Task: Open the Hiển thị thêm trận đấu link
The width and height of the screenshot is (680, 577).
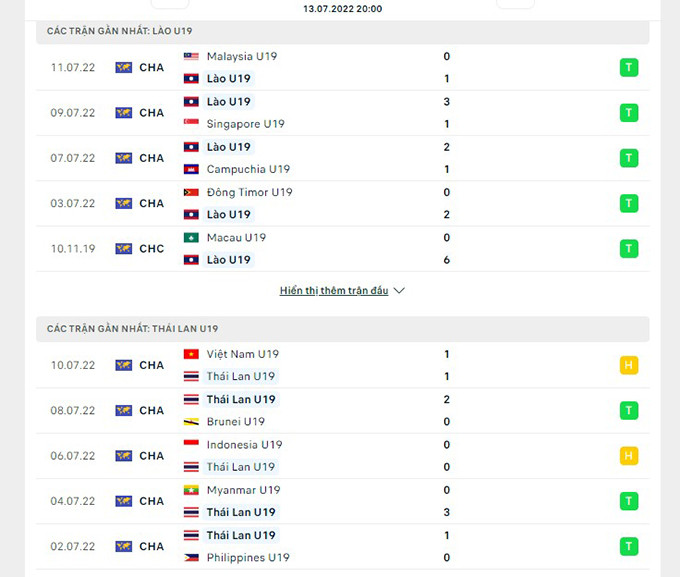Action: click(333, 291)
